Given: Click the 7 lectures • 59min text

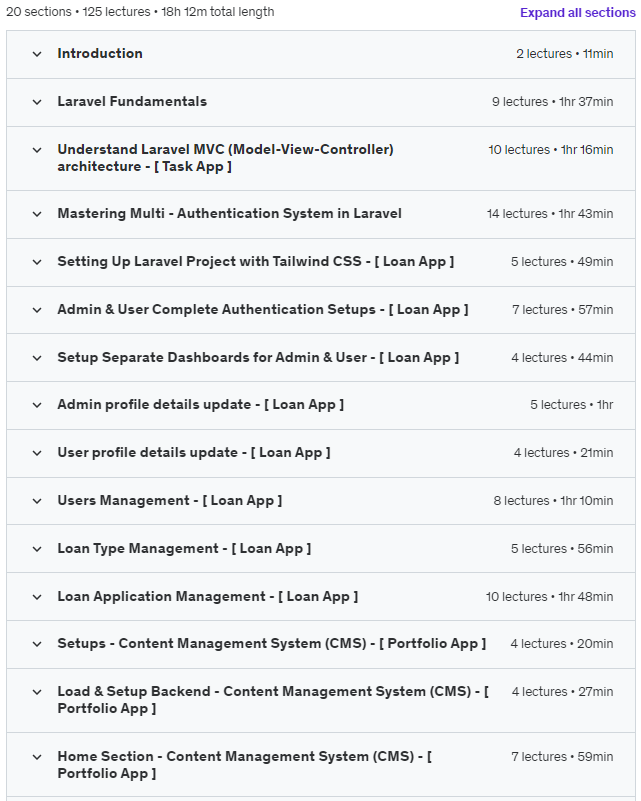Looking at the screenshot, I should pos(562,757).
